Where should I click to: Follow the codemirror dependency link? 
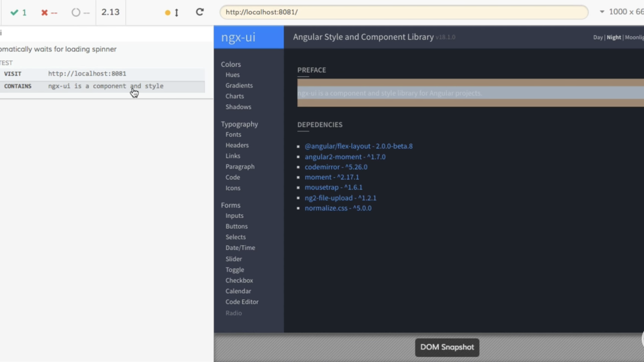336,167
